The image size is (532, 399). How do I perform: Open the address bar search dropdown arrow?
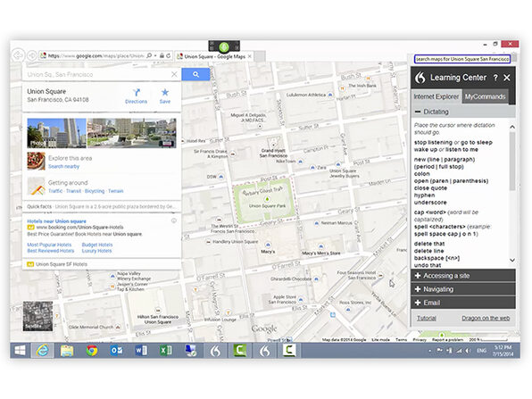tap(155, 55)
